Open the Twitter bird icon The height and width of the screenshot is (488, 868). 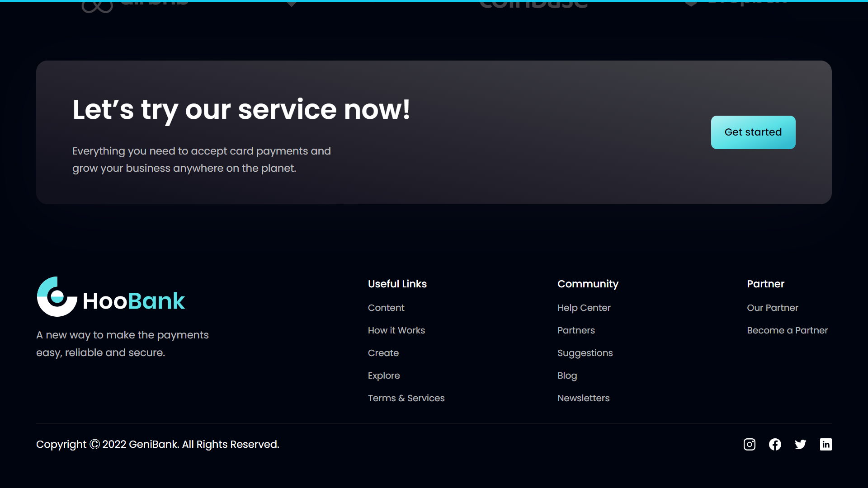(800, 445)
